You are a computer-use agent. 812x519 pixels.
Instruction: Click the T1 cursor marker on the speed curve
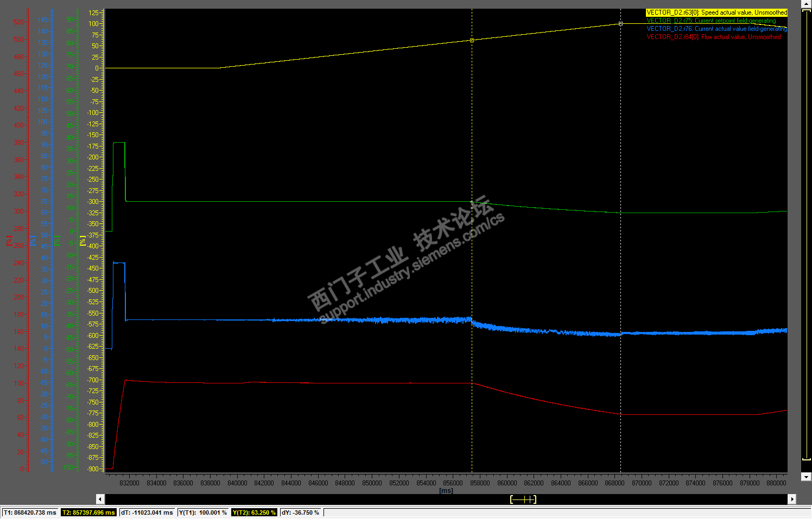[620, 24]
